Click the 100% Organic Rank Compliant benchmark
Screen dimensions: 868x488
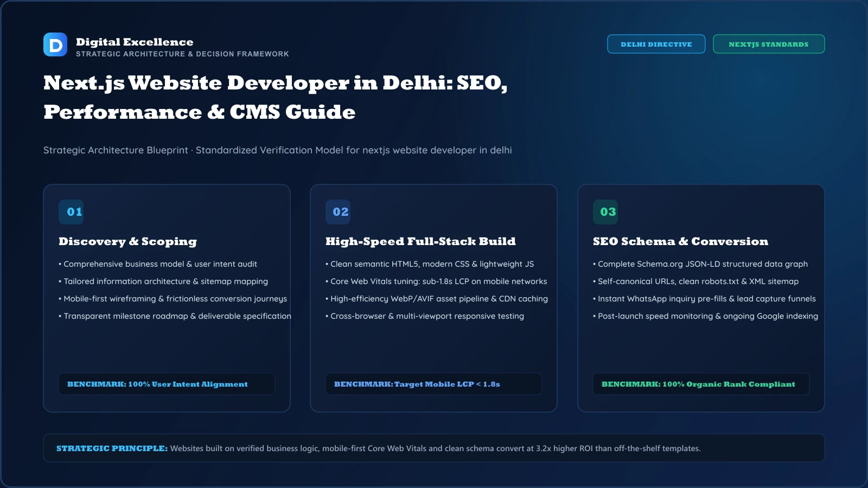(701, 384)
